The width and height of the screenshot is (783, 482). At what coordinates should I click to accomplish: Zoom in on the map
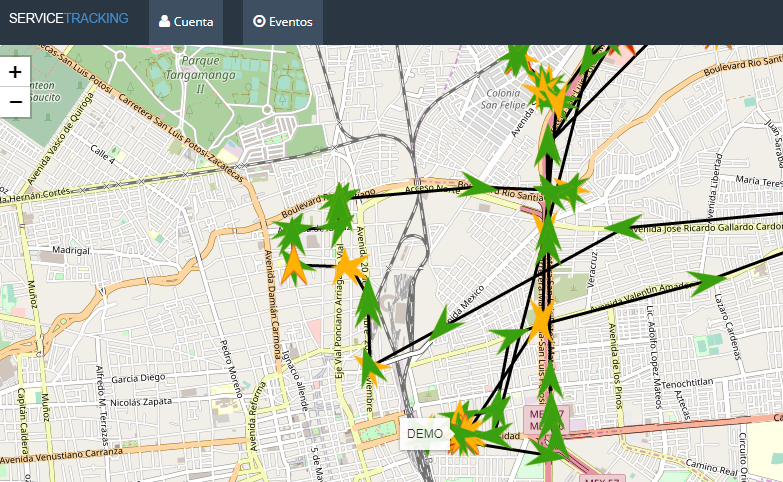[x=15, y=73]
